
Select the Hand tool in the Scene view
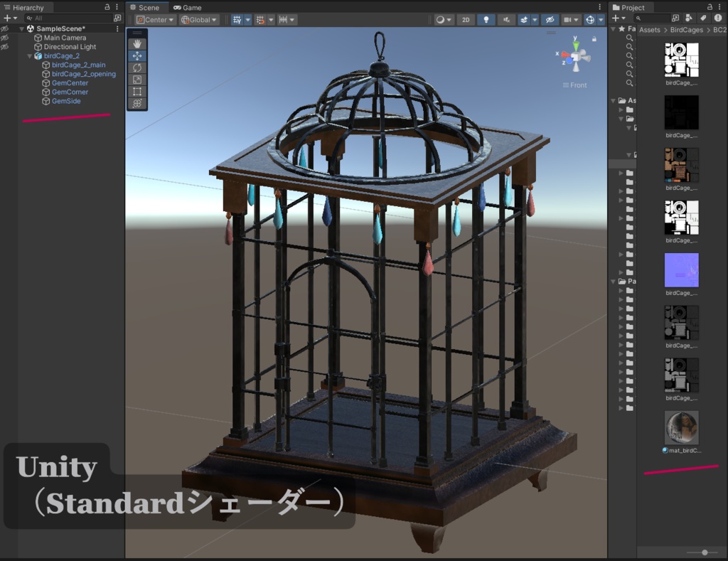click(x=136, y=43)
